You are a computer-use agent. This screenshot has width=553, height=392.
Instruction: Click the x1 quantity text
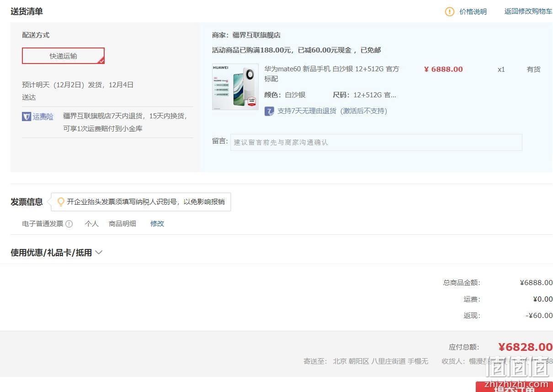point(501,69)
